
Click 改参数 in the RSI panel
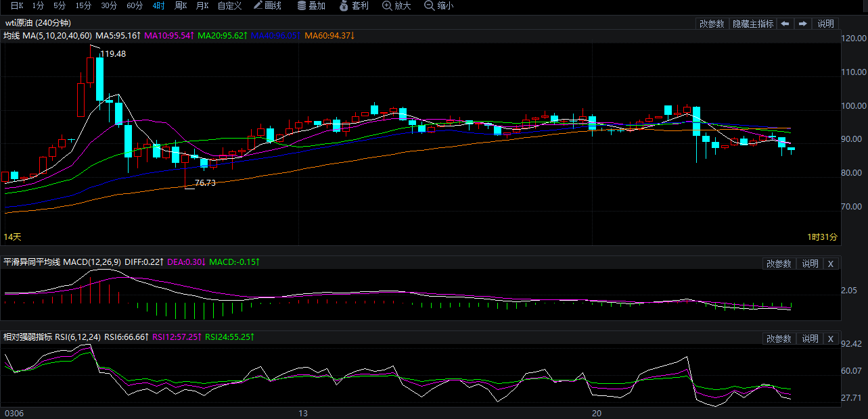[778, 339]
